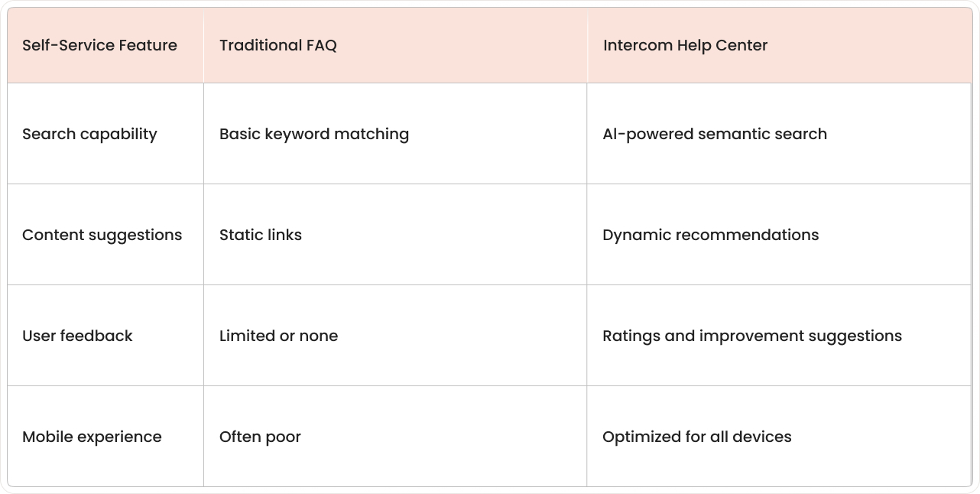Click the AI-powered semantic search cell
Viewport: 980px width, 494px height.
(780, 134)
